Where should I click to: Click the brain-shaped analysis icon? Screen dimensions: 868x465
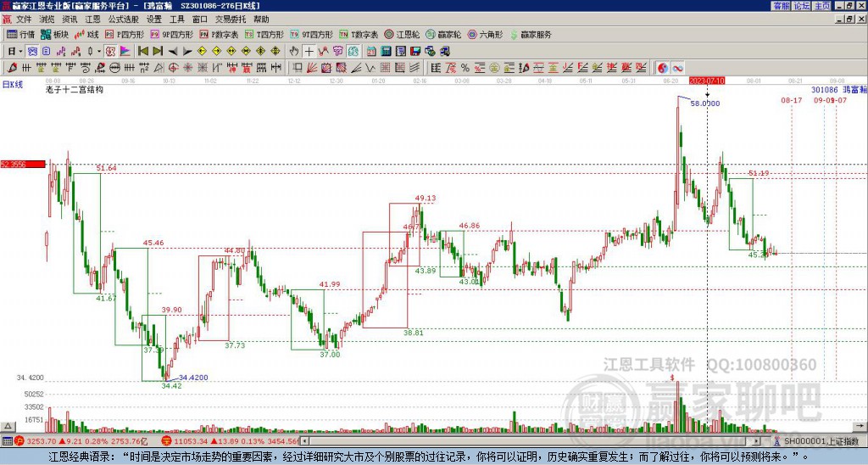353,52
